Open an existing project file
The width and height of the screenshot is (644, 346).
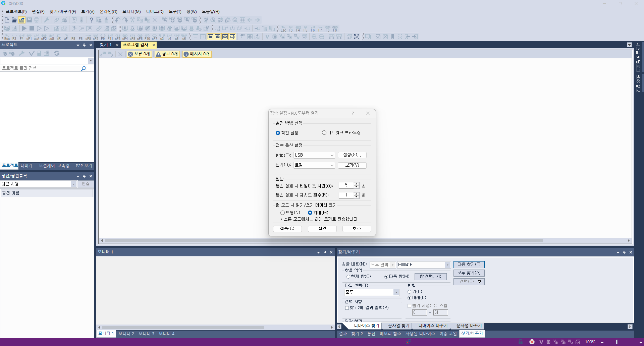coord(14,20)
